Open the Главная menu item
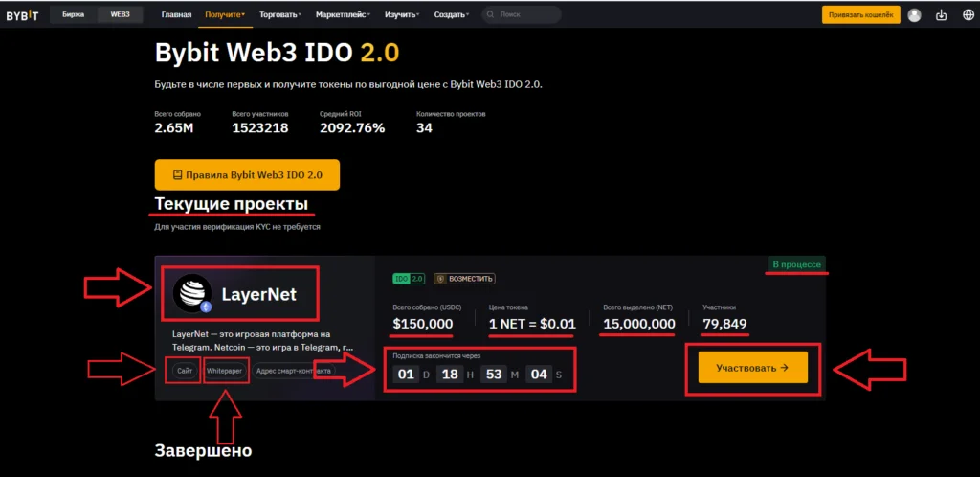The height and width of the screenshot is (477, 980). tap(176, 14)
